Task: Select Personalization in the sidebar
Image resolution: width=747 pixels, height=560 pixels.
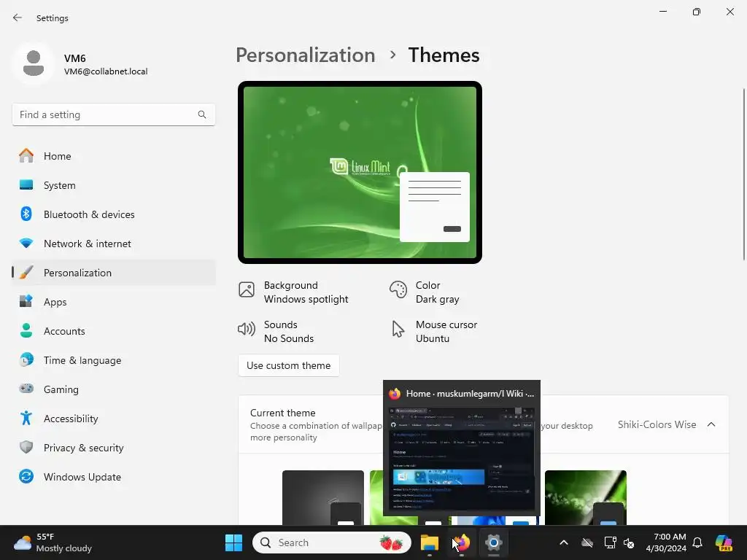Action: point(113,273)
